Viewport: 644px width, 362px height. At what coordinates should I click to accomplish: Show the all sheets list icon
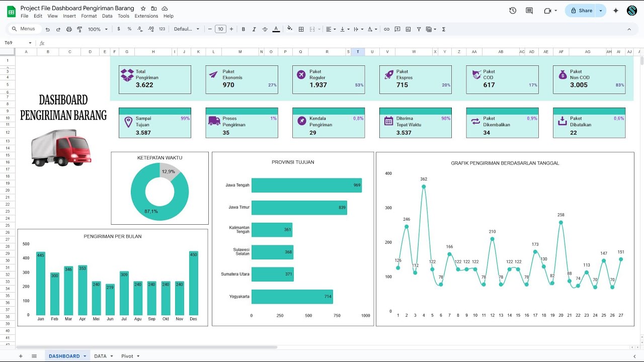click(x=34, y=356)
